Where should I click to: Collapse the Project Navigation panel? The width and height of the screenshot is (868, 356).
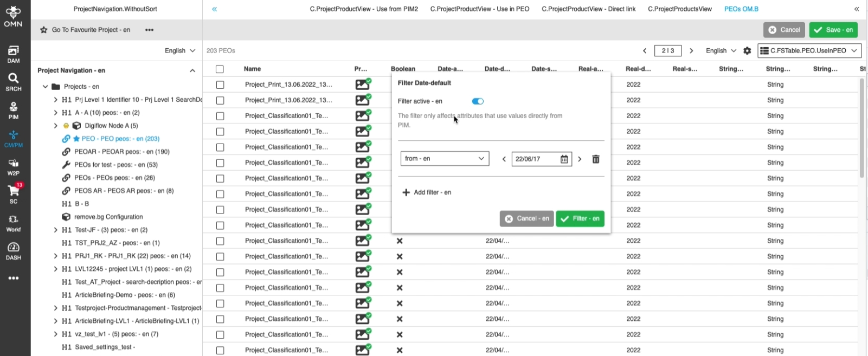point(192,70)
